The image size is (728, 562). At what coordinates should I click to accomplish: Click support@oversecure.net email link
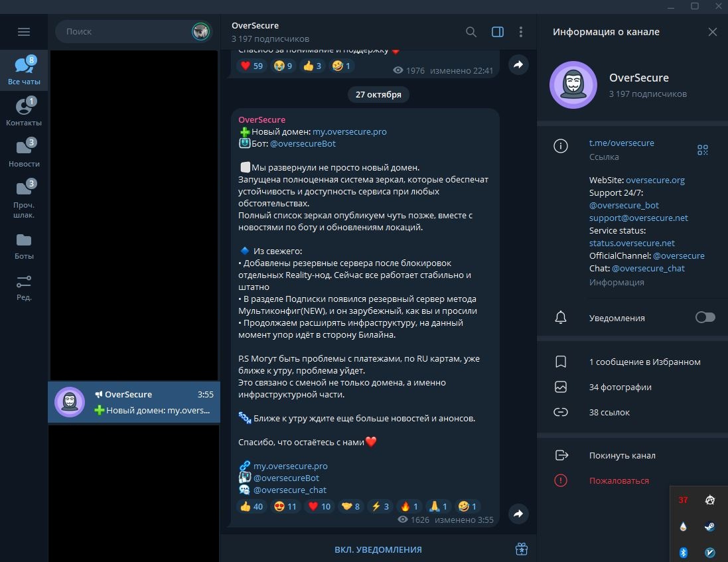pyautogui.click(x=638, y=218)
